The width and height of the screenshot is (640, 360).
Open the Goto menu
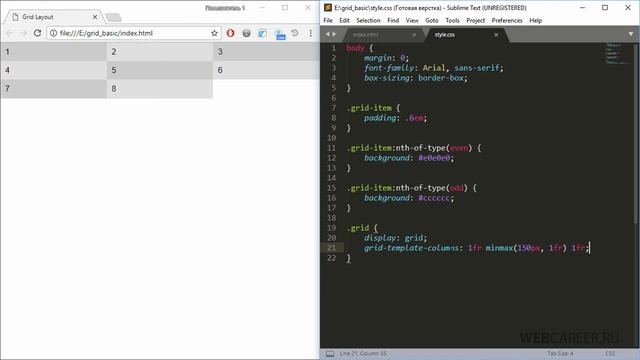coord(432,20)
